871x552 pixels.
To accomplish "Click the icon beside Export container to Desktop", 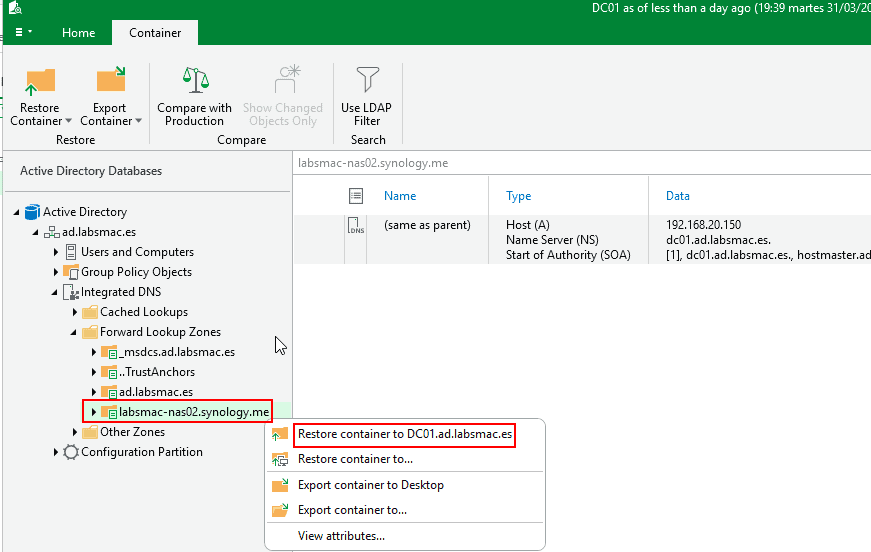I will [x=280, y=485].
